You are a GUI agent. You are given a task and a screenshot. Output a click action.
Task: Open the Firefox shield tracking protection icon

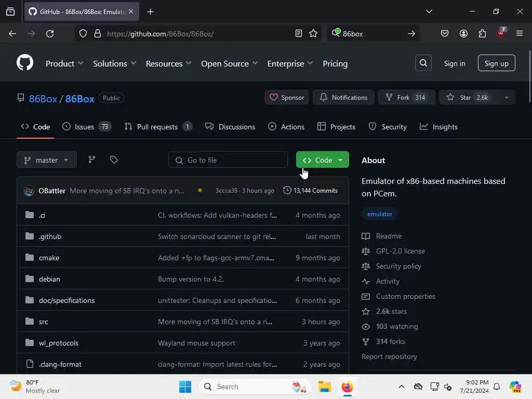(83, 34)
